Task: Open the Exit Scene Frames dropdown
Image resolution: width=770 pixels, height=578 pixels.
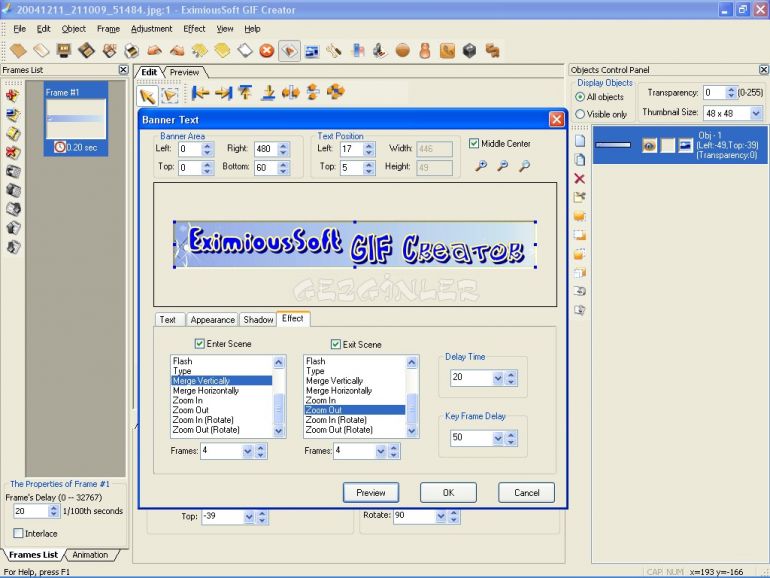Action: pyautogui.click(x=381, y=451)
